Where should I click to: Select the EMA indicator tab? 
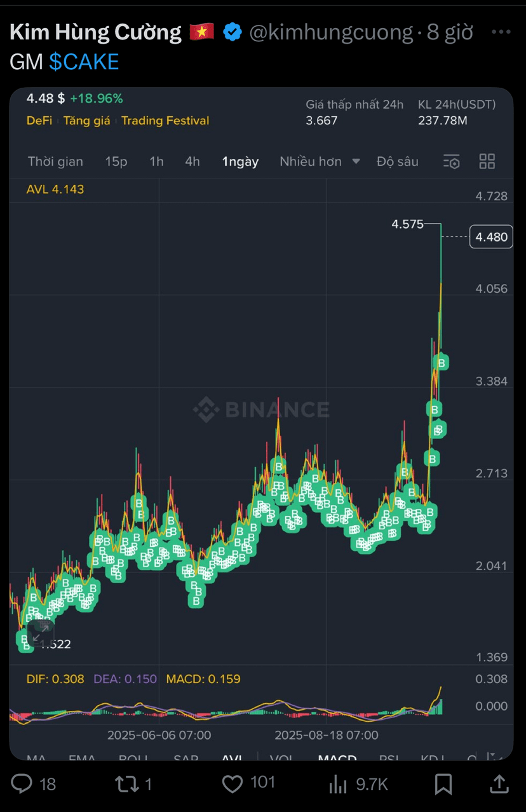click(82, 757)
